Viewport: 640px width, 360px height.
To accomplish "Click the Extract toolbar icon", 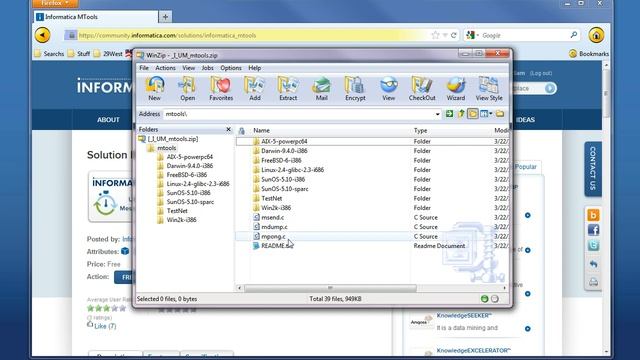I will pos(288,89).
